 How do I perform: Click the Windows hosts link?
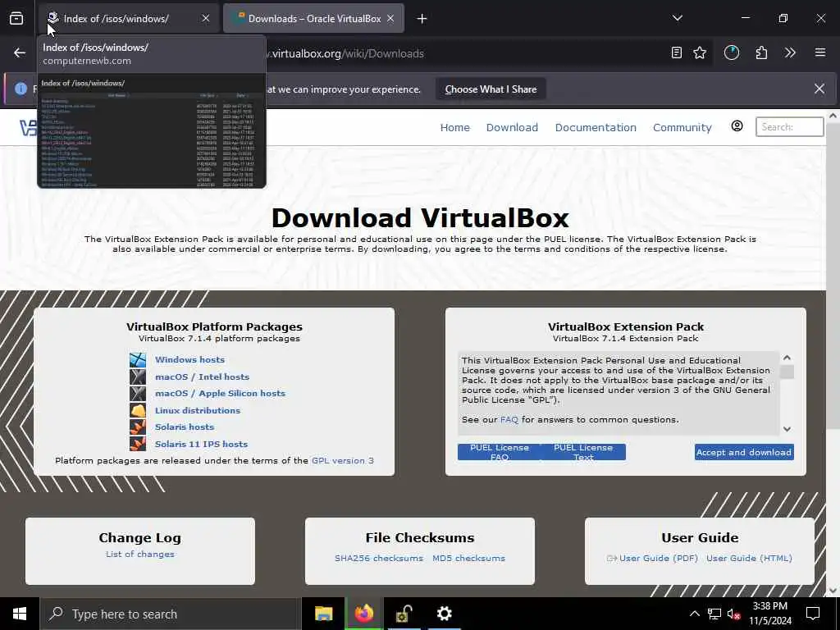click(189, 360)
